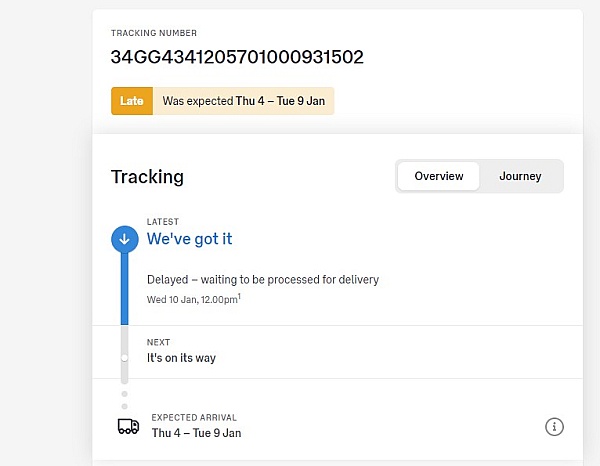Click the "It's on its way" next step
The height and width of the screenshot is (466, 600).
181,357
